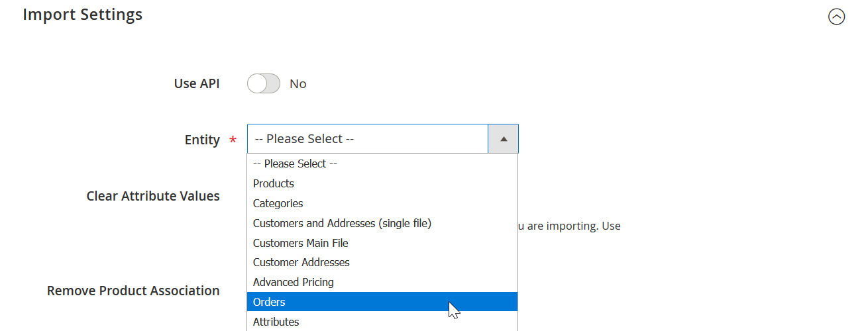868x331 pixels.
Task: Pick Customers and Addresses (single file)
Action: click(382, 223)
